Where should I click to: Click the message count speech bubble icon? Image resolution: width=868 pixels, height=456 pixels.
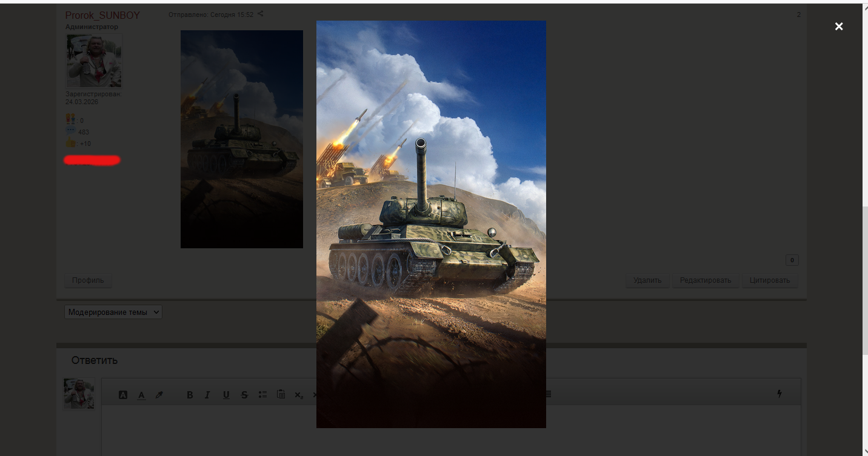tap(71, 131)
